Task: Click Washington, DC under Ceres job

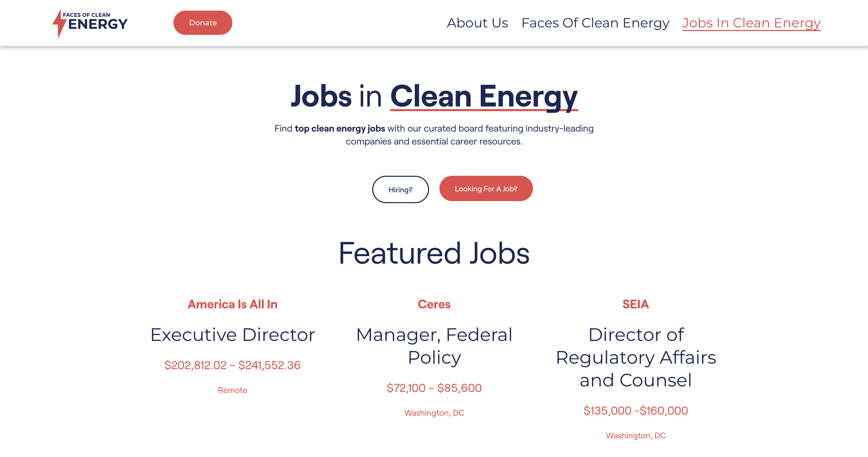Action: (434, 412)
